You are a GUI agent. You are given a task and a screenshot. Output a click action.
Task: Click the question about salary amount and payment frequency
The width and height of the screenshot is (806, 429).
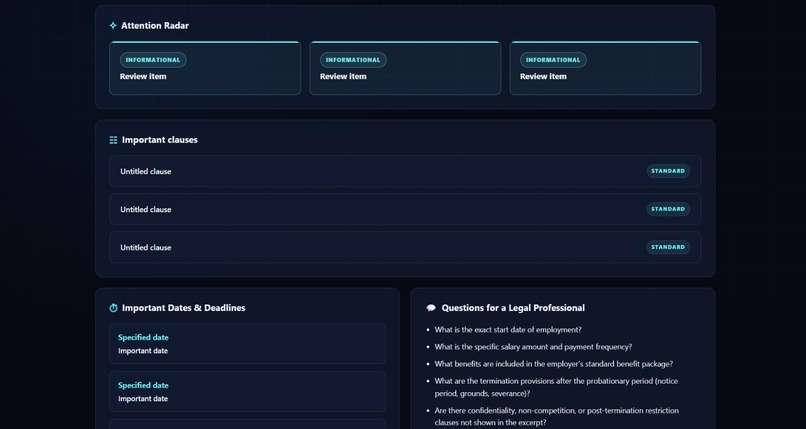click(533, 347)
